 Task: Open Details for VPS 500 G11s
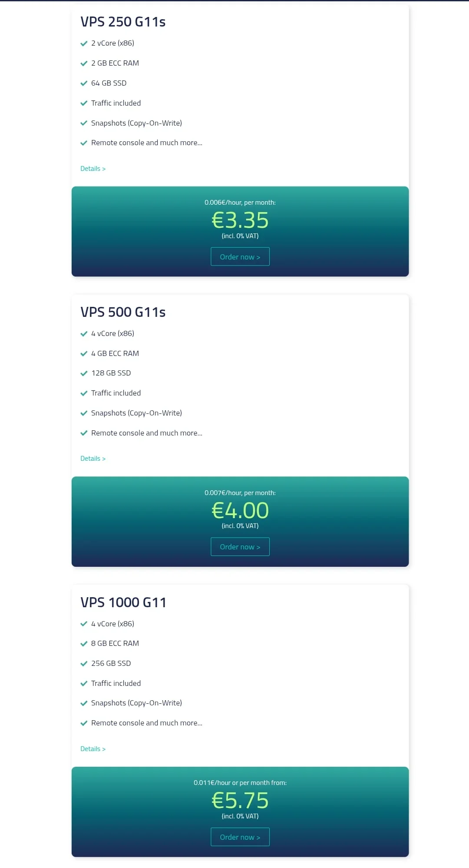pyautogui.click(x=93, y=459)
